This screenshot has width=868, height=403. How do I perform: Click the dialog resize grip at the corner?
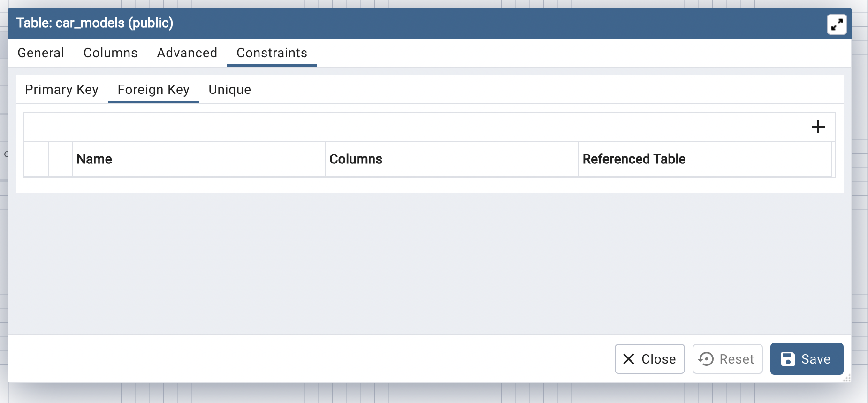tap(847, 378)
